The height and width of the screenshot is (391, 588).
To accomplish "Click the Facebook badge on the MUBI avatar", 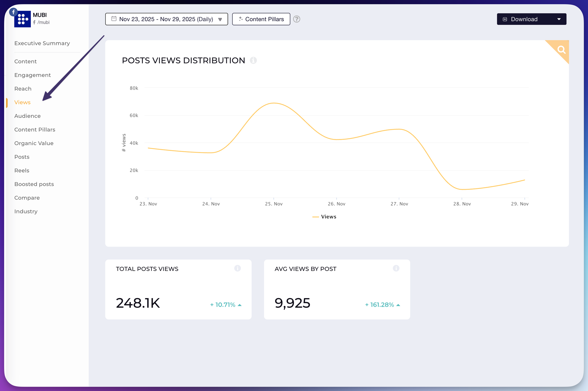I will click(x=13, y=12).
